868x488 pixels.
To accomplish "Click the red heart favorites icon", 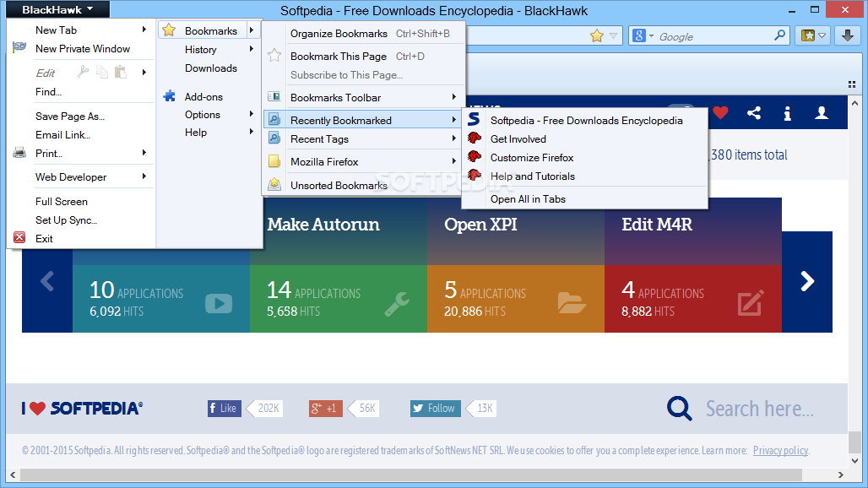I will coord(720,113).
